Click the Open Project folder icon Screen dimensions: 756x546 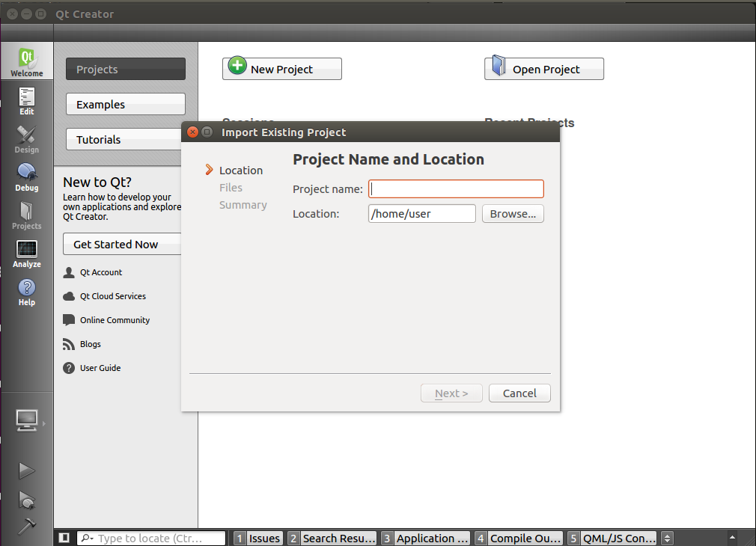click(499, 66)
